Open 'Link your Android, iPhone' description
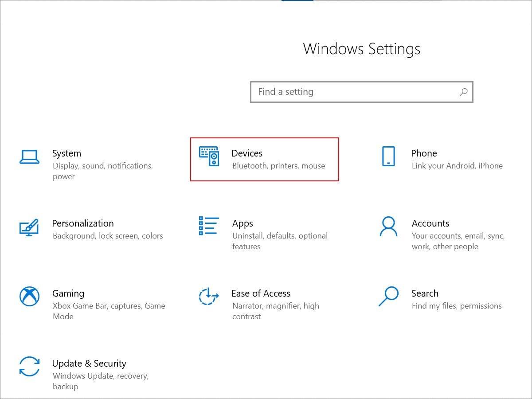This screenshot has height=399, width=532. pos(457,166)
